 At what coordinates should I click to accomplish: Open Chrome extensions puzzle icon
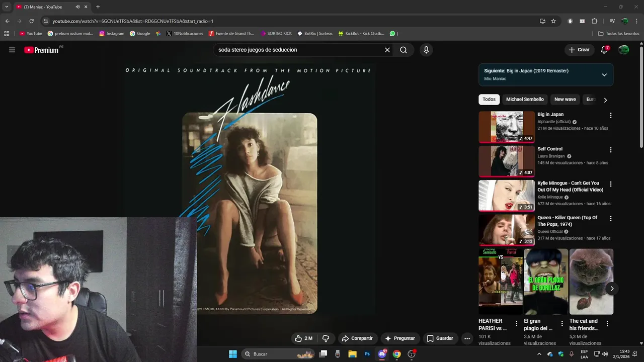594,21
